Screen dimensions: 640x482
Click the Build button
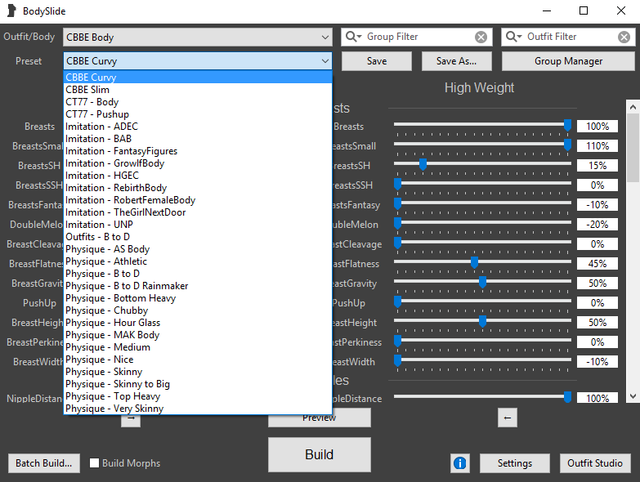319,454
